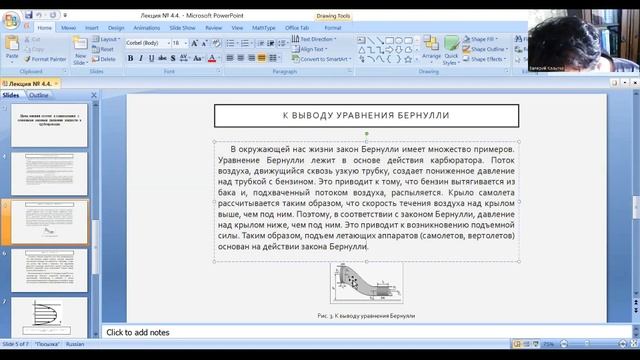640x360 pixels.
Task: Zoom in with the plus button
Action: point(623,344)
